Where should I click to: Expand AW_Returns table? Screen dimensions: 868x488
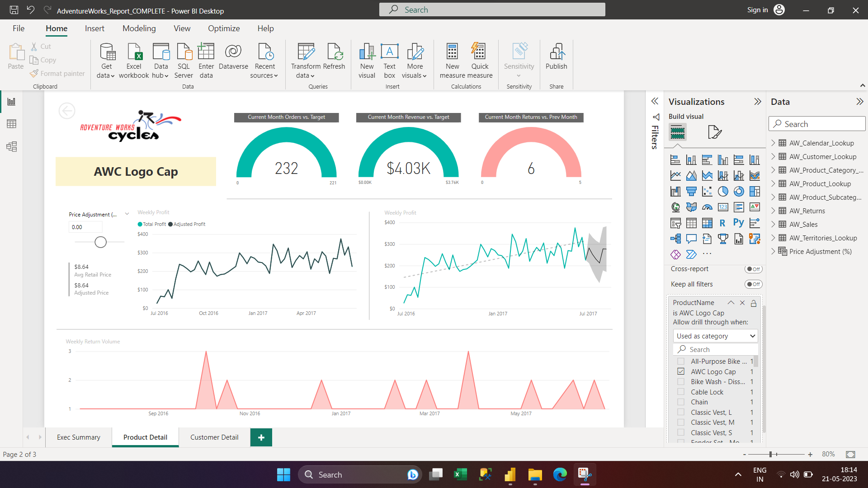pyautogui.click(x=773, y=211)
